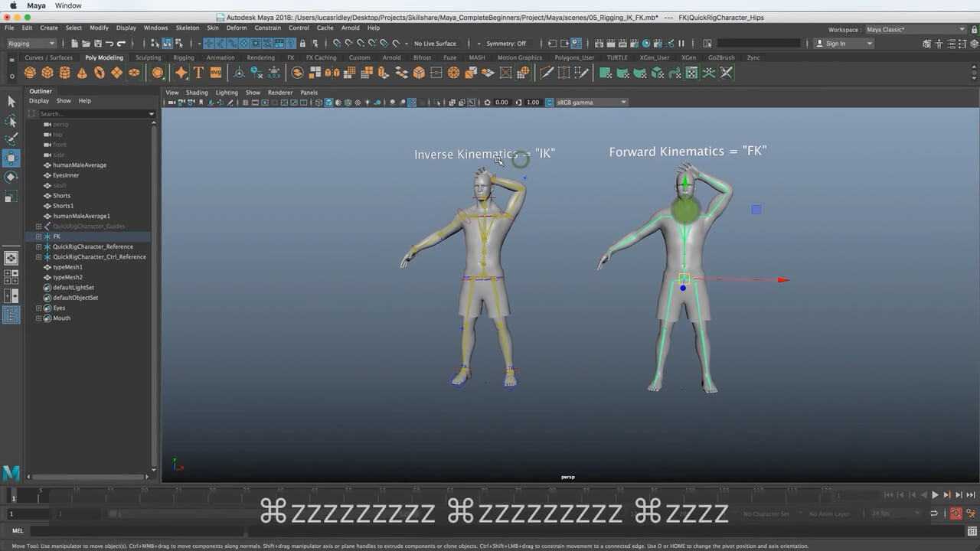Click the polygon cone shelf icon
The width and height of the screenshot is (980, 551).
click(82, 73)
